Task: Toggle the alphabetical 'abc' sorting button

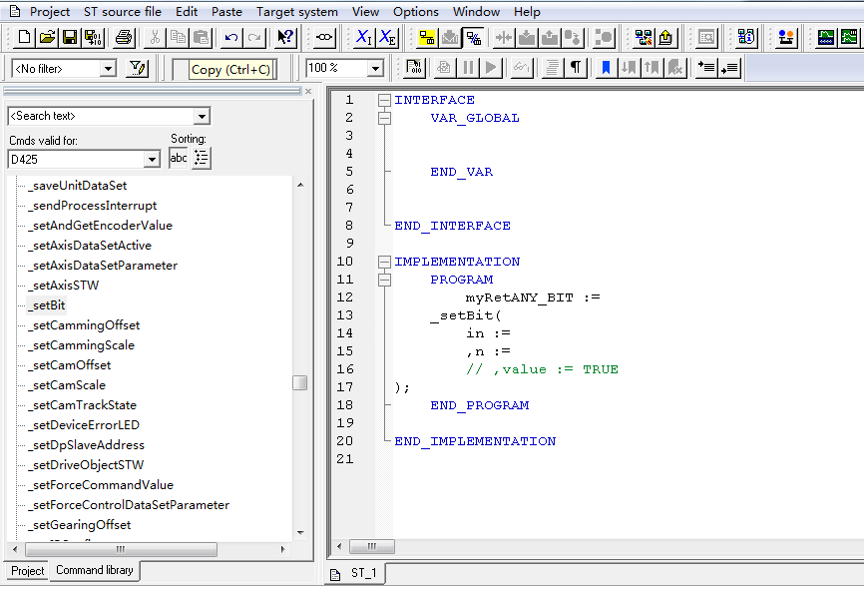Action: click(179, 158)
